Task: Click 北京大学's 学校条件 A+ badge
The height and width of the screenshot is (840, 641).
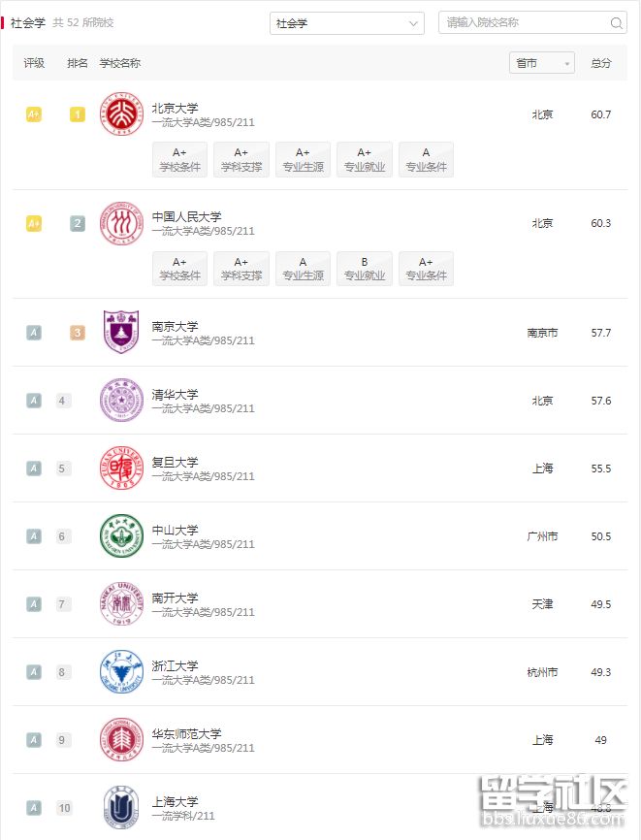Action: [x=179, y=159]
